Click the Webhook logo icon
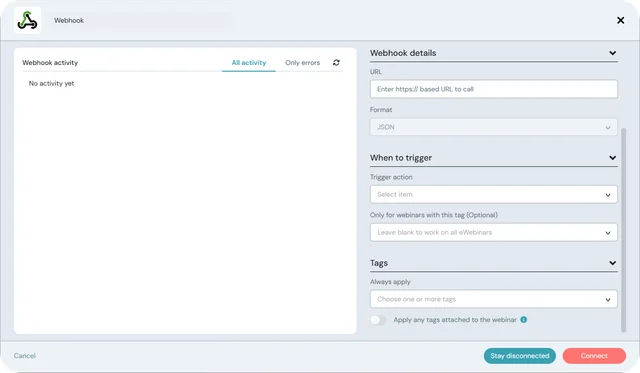640x373 pixels. [x=27, y=20]
